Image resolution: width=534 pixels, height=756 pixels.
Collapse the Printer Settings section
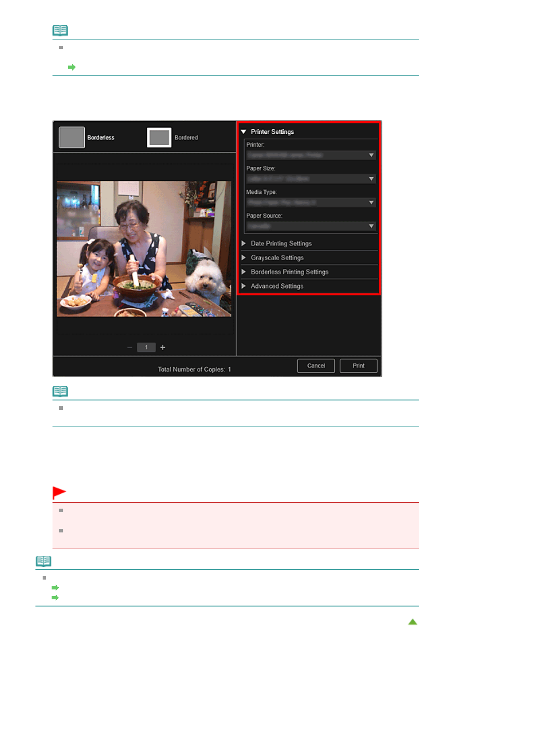pos(244,132)
